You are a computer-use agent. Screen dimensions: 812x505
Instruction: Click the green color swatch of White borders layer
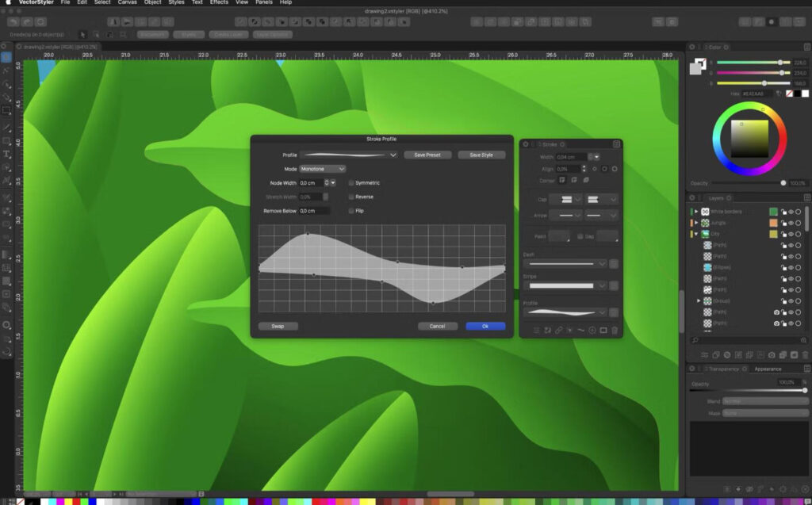pyautogui.click(x=773, y=212)
